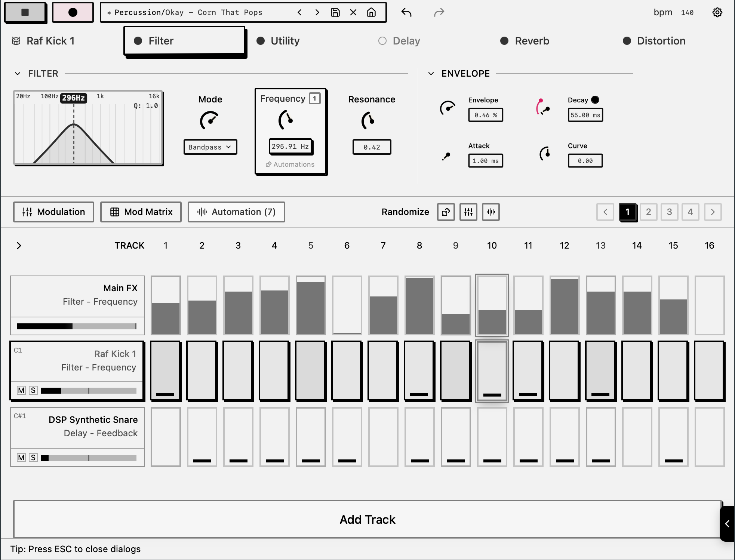Switch to the Reverb tab

[x=532, y=41]
